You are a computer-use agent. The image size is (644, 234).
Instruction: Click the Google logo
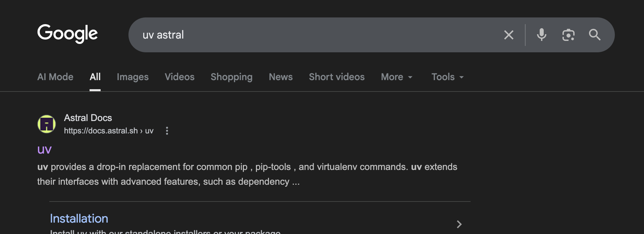(67, 34)
